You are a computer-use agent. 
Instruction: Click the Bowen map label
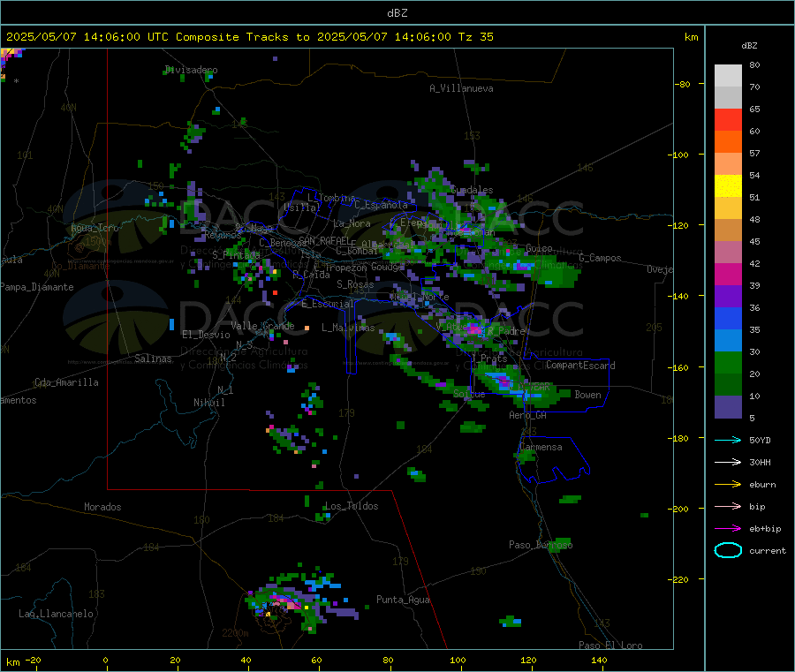(587, 395)
